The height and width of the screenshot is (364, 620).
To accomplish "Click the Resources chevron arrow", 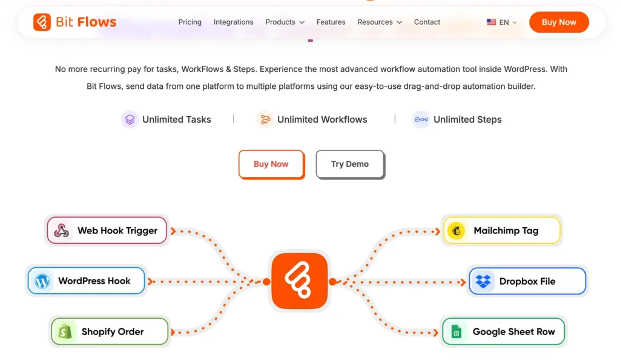I will click(x=400, y=22).
